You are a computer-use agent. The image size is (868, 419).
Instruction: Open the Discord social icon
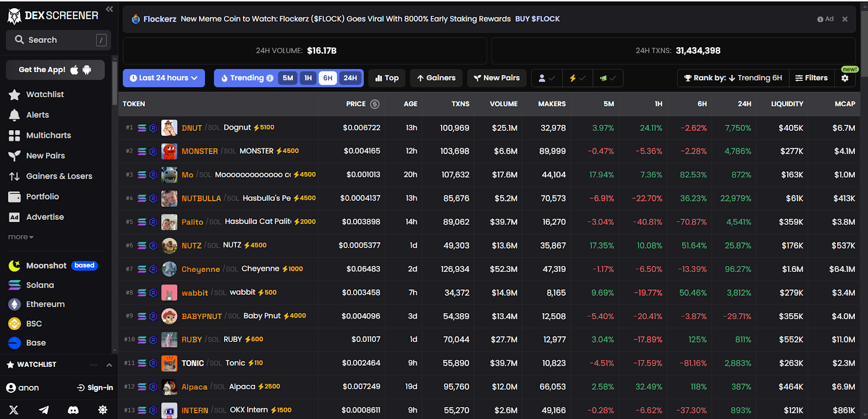[x=73, y=410]
